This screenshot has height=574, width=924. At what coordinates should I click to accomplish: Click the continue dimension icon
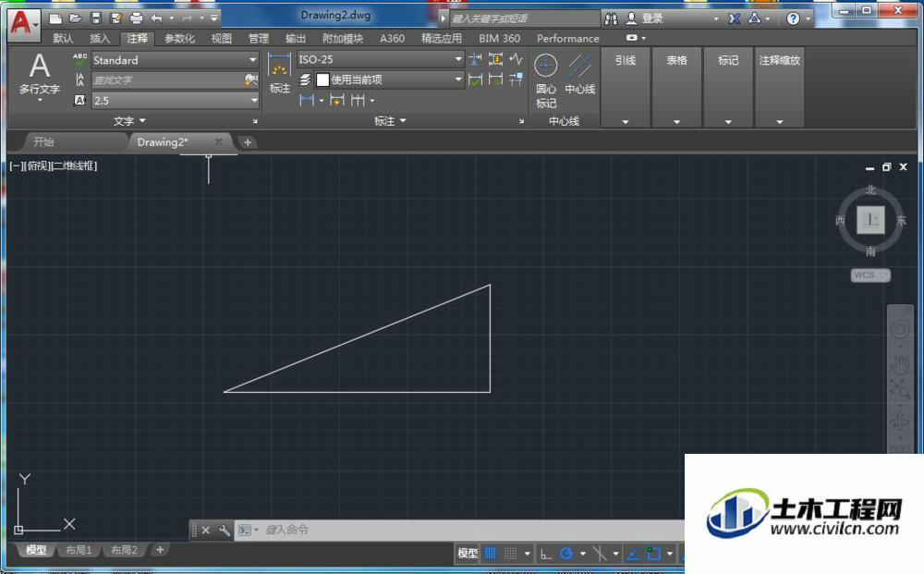[x=358, y=100]
